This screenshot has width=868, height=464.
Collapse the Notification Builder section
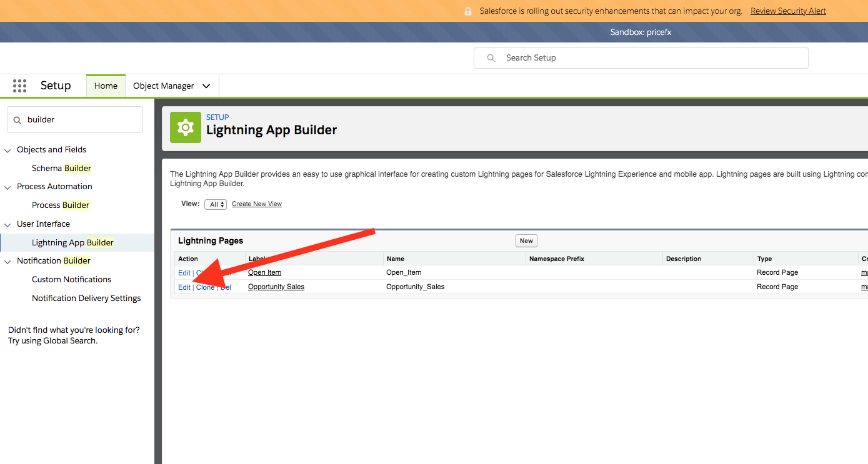point(8,261)
